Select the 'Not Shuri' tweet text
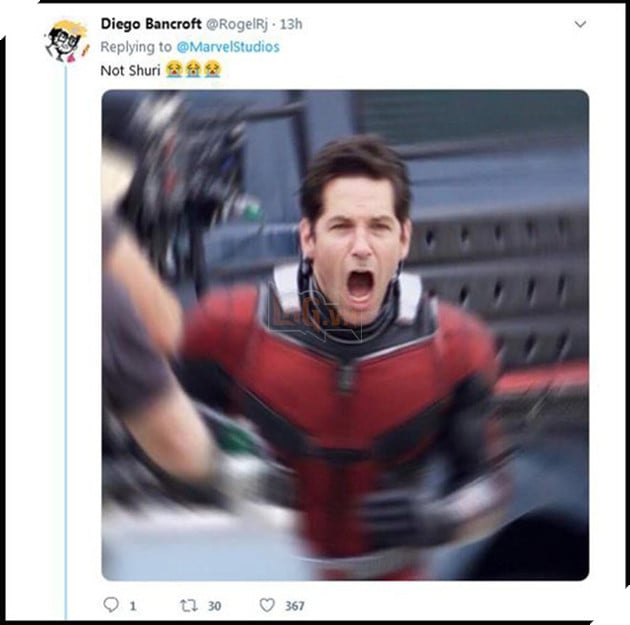630x625 pixels. tap(130, 71)
